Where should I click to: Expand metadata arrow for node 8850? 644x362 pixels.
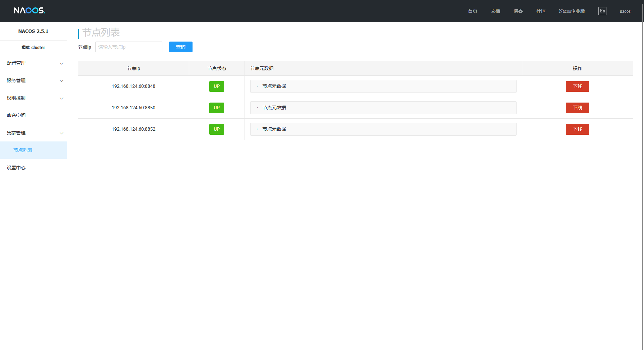coord(257,108)
